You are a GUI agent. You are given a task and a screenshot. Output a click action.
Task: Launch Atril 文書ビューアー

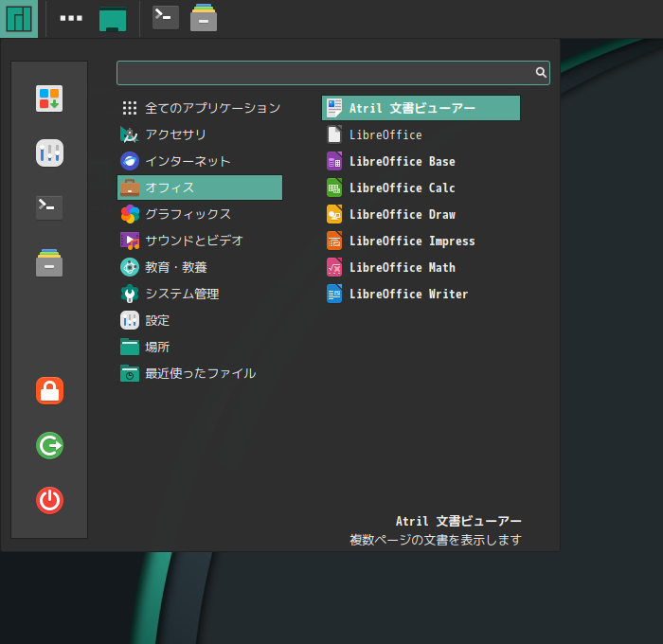pyautogui.click(x=421, y=108)
